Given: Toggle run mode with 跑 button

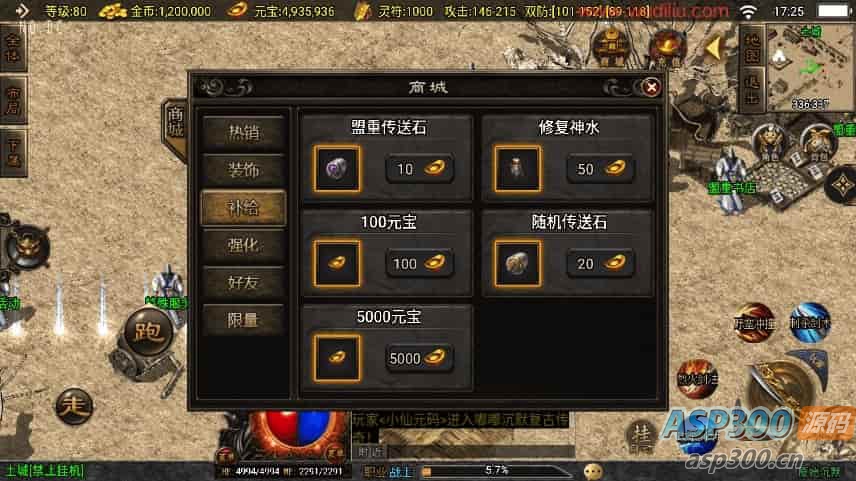Looking at the screenshot, I should point(147,331).
